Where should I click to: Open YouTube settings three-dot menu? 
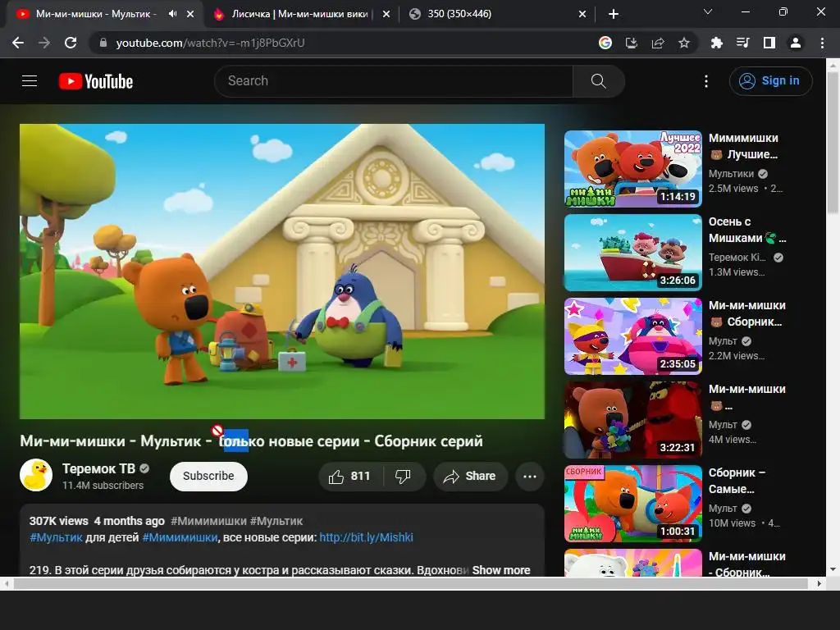(x=706, y=81)
